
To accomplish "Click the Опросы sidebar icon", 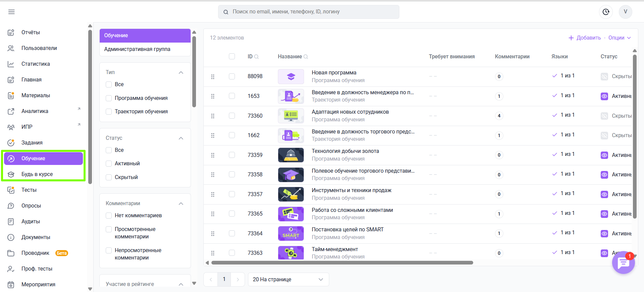I will (11, 206).
